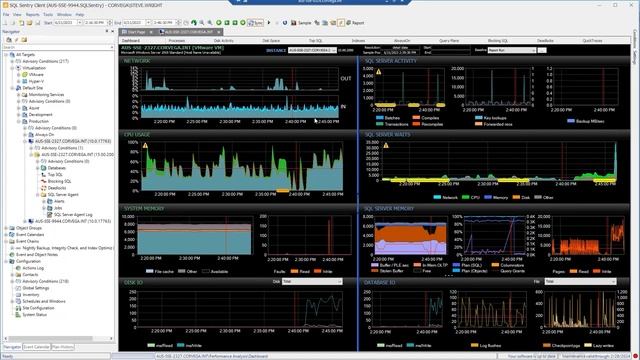
Task: Switch to Event Calendar bottom tab
Action: coord(36,347)
